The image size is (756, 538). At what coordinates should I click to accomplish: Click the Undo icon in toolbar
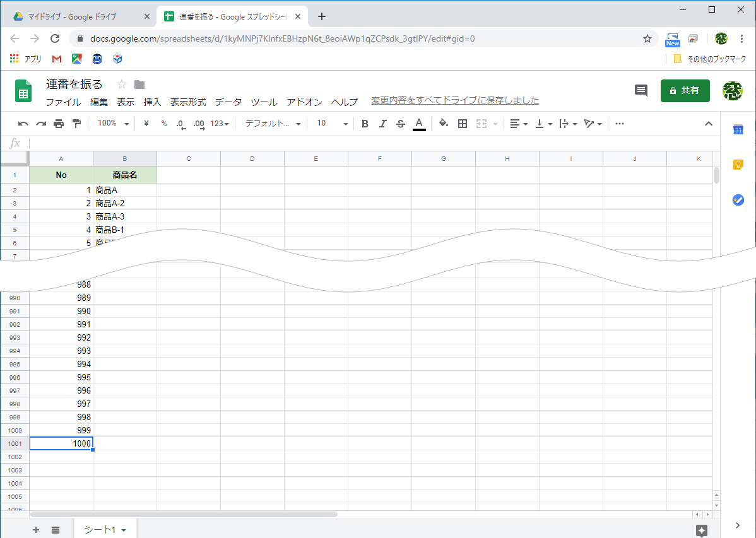[23, 124]
